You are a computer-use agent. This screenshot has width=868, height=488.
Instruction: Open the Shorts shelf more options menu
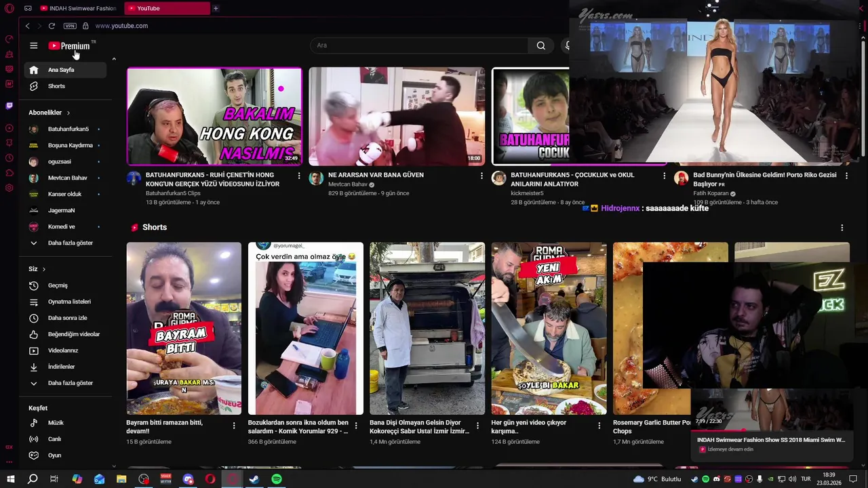tap(842, 228)
